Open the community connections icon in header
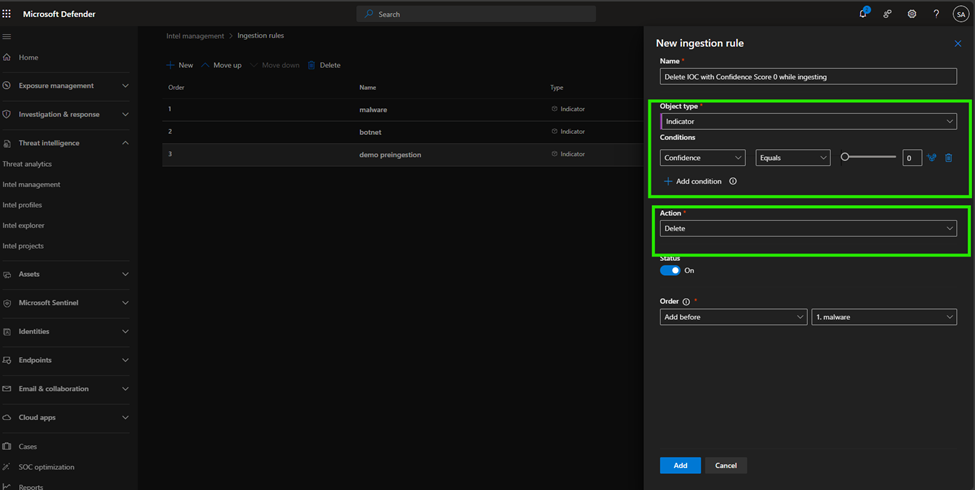The image size is (975, 490). [887, 14]
